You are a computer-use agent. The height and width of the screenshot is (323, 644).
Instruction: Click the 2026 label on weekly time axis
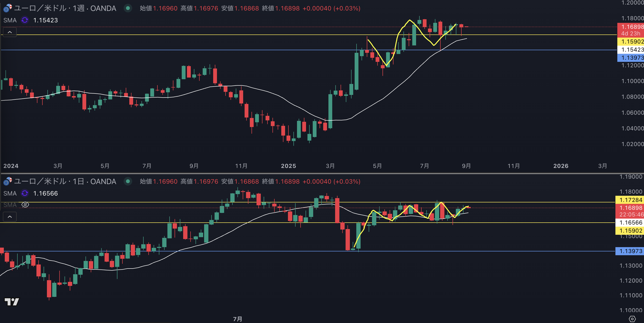point(561,166)
